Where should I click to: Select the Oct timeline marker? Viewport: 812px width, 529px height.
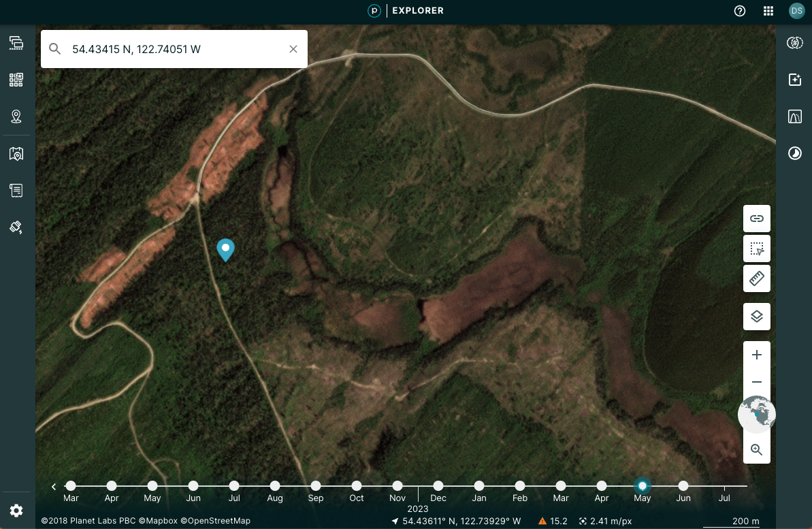356,485
